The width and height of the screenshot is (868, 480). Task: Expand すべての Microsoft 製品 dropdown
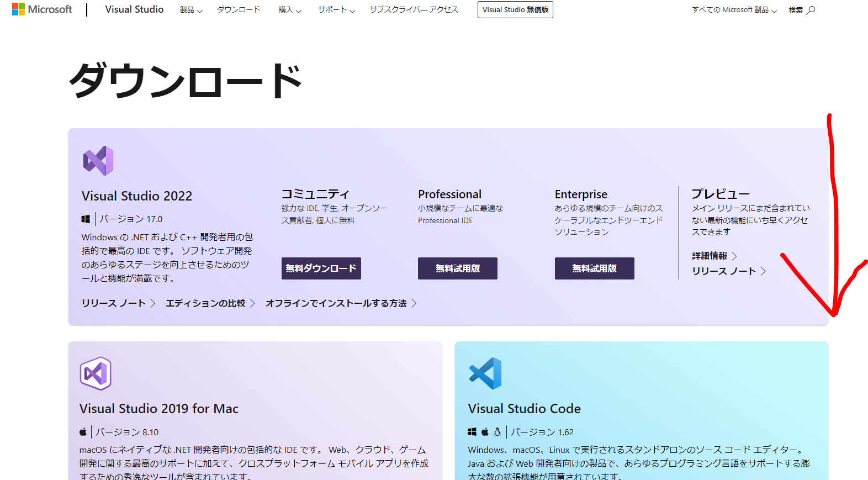734,10
